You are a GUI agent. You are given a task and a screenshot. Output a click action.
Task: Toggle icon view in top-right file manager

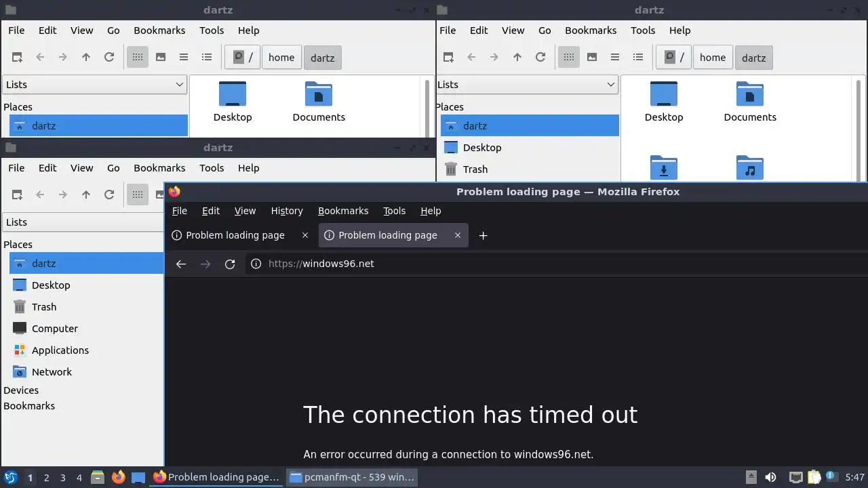pos(569,58)
